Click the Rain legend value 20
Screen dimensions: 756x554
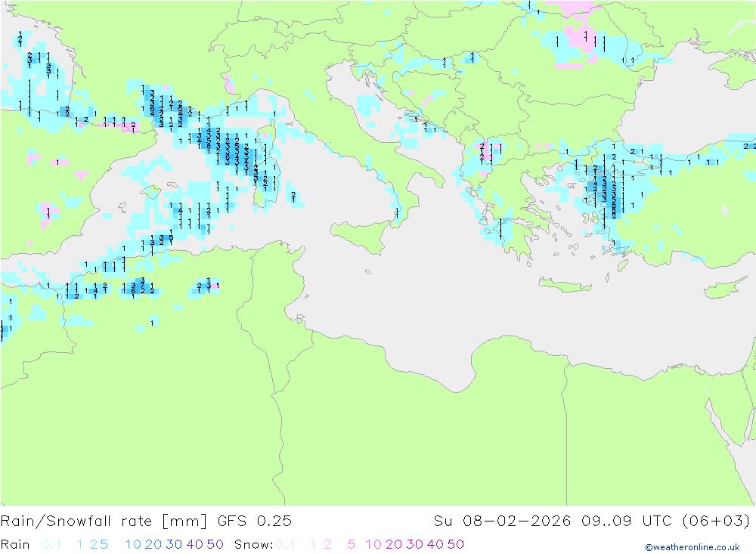pyautogui.click(x=153, y=544)
